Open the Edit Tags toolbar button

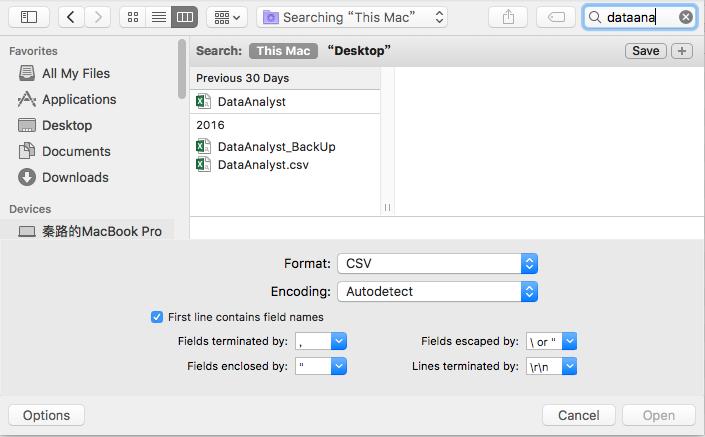click(x=556, y=17)
